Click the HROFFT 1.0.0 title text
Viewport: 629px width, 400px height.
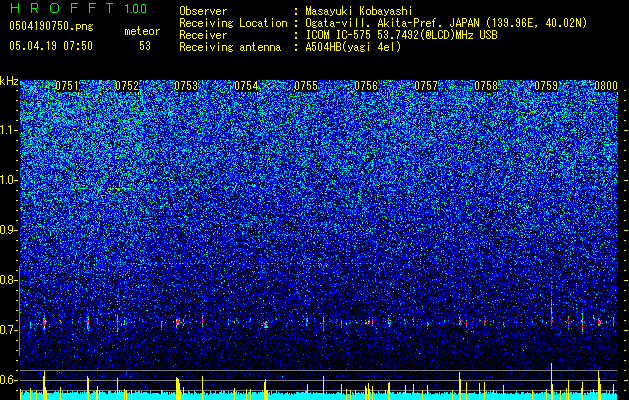pyautogui.click(x=78, y=8)
